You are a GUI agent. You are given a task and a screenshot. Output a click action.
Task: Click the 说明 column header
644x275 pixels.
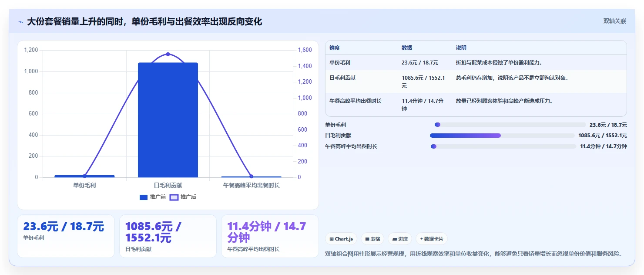[x=461, y=48]
